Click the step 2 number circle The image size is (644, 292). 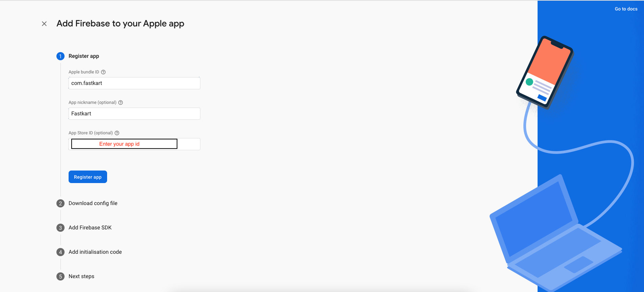tap(60, 203)
